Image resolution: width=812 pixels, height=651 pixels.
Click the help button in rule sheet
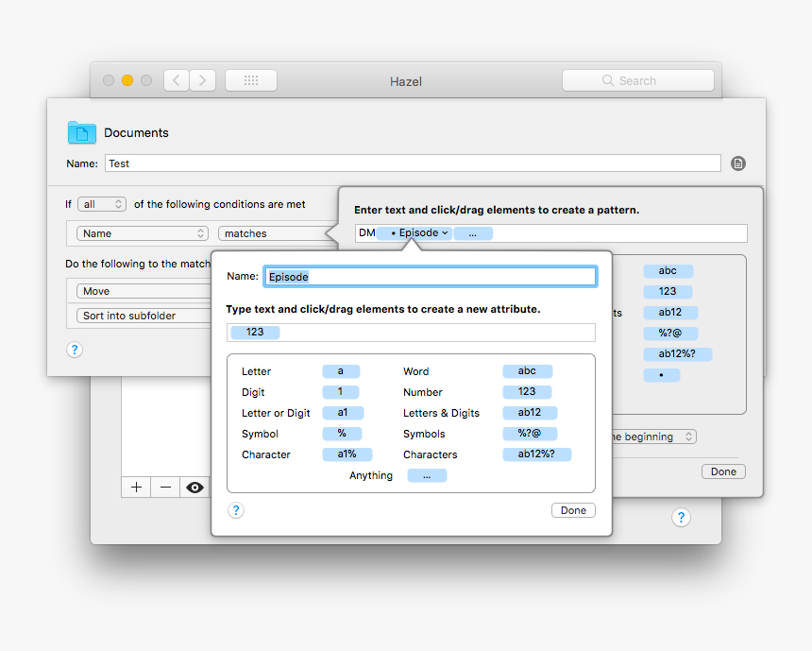coord(75,350)
